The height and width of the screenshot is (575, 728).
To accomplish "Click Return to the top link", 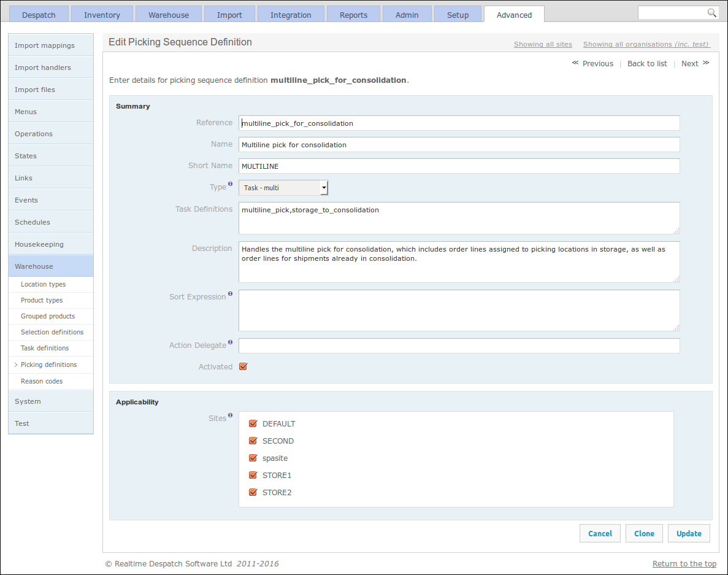I will coord(684,563).
